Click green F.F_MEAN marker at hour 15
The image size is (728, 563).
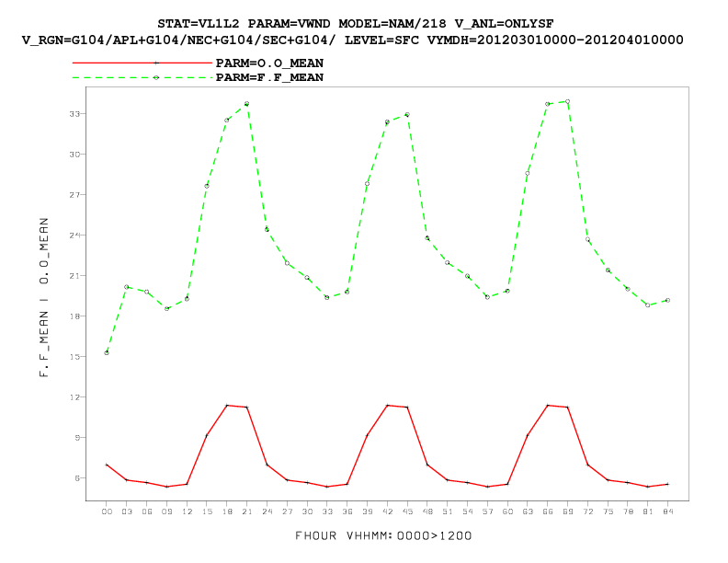pyautogui.click(x=207, y=186)
